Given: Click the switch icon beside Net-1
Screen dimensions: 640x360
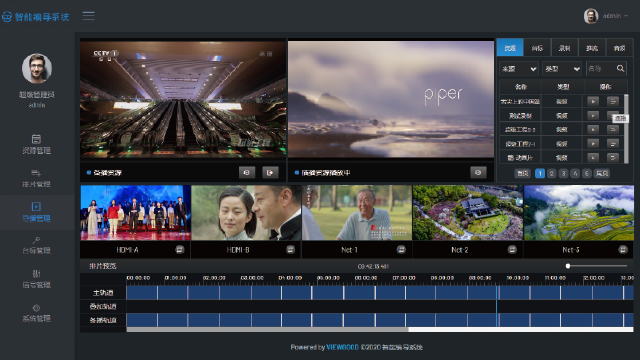Looking at the screenshot, I should (401, 249).
